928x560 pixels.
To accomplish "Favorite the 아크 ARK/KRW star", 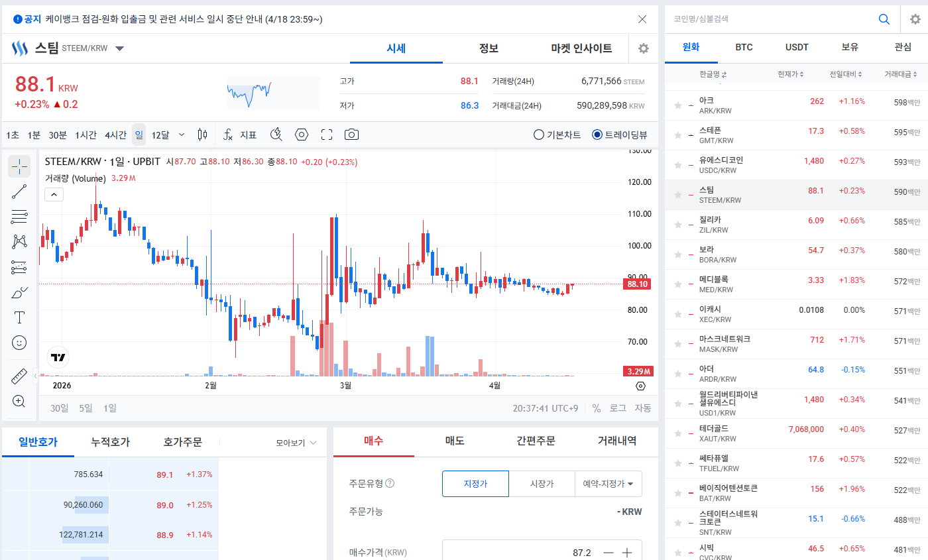I will pos(677,105).
